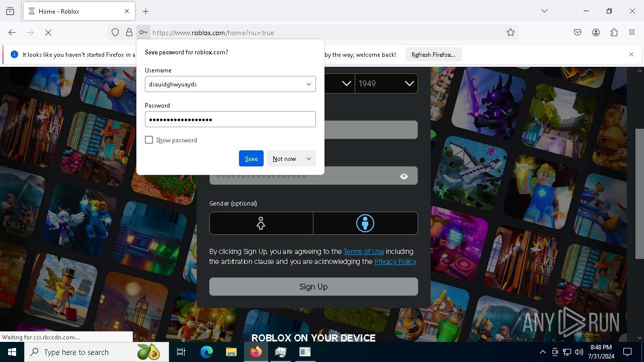Click the info icon in notification bar
Screen dimensions: 644x362
(14, 54)
